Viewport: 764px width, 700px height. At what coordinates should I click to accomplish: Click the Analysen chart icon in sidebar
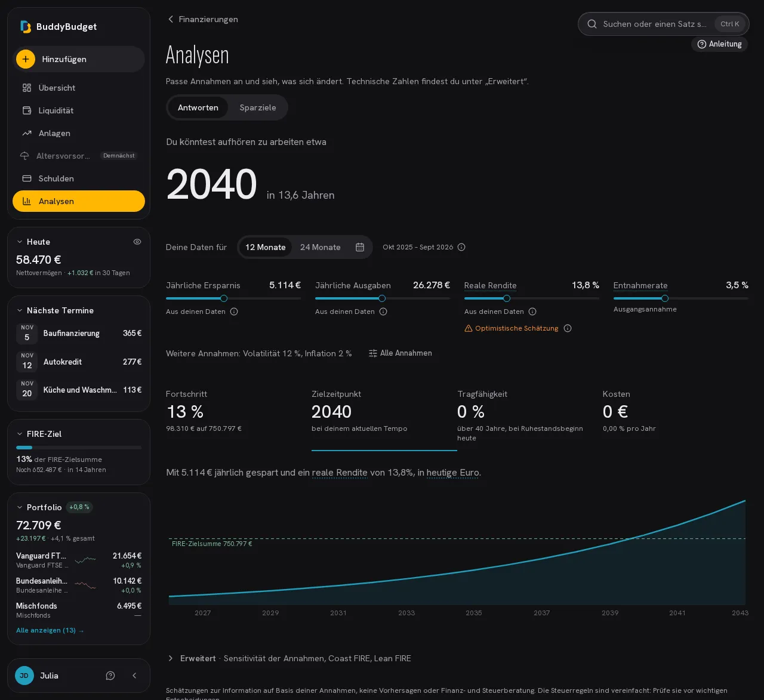[x=27, y=201]
